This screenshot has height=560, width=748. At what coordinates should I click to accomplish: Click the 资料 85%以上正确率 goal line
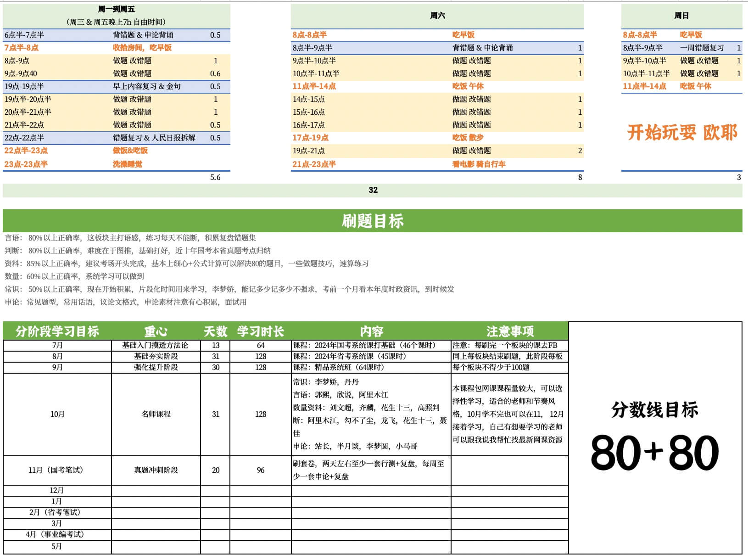(187, 263)
